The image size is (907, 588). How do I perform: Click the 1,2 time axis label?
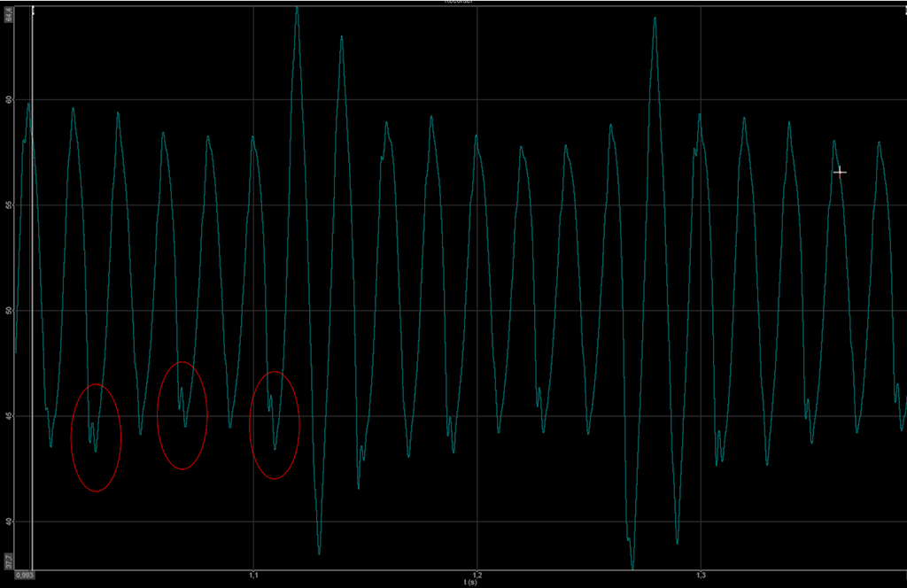[477, 576]
